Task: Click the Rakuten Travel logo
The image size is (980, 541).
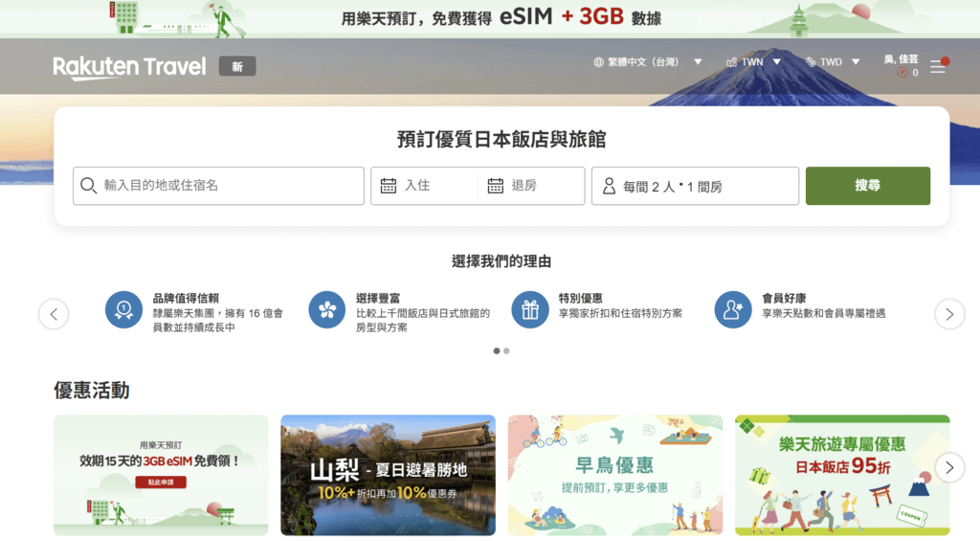Action: pos(129,67)
